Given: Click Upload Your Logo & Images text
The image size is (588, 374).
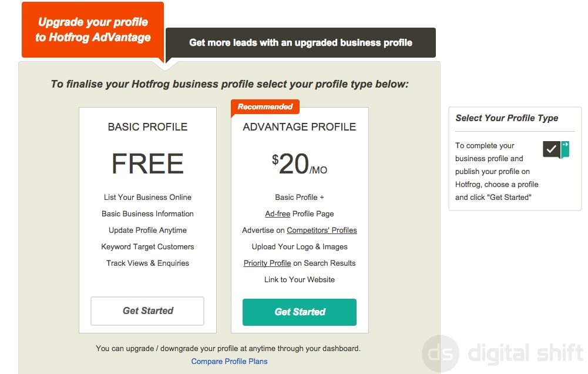Looking at the screenshot, I should click(x=300, y=247).
